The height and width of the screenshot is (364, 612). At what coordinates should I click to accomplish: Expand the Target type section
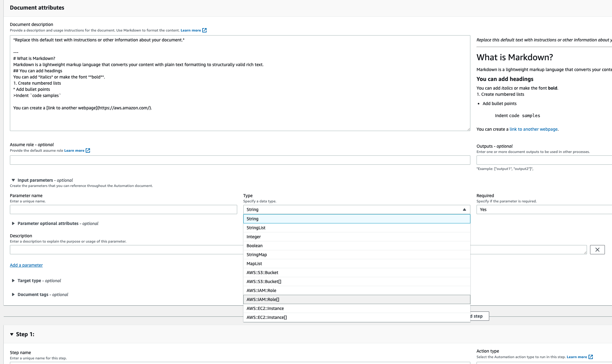(x=14, y=281)
